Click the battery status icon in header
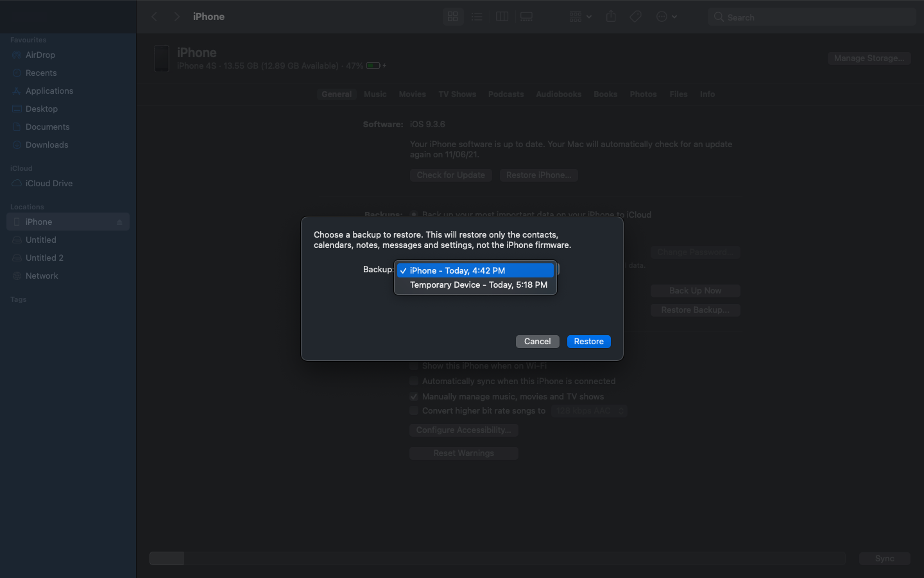 point(375,66)
